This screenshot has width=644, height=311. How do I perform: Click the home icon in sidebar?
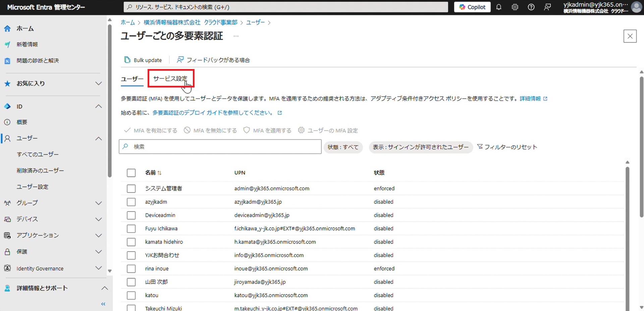(7, 28)
